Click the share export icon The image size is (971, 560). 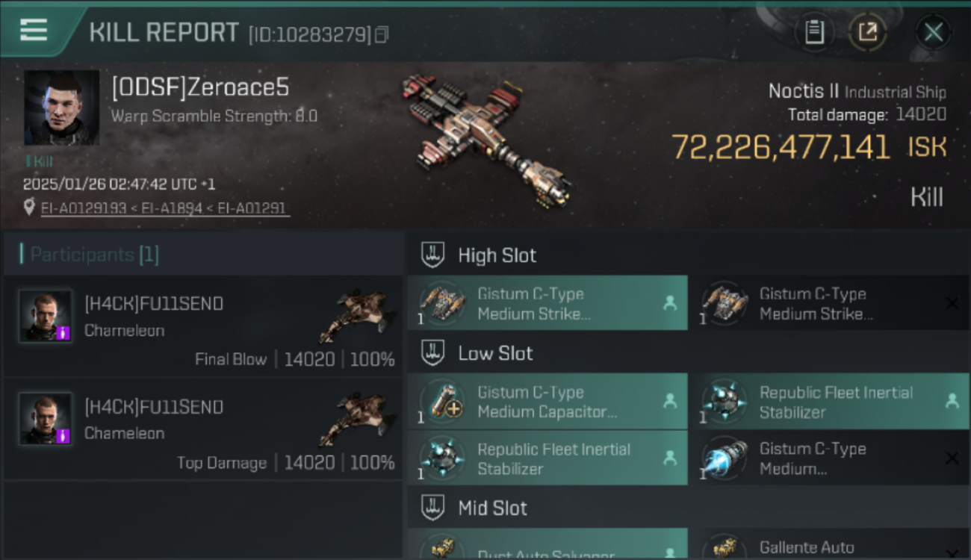[x=868, y=32]
